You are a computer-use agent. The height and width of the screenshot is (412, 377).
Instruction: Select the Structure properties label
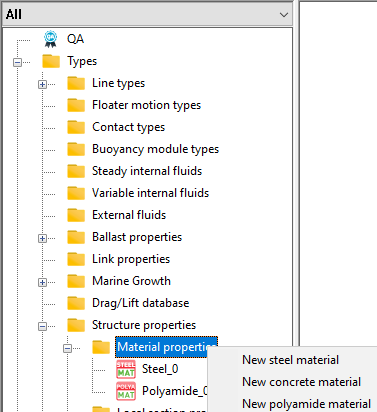pyautogui.click(x=144, y=325)
